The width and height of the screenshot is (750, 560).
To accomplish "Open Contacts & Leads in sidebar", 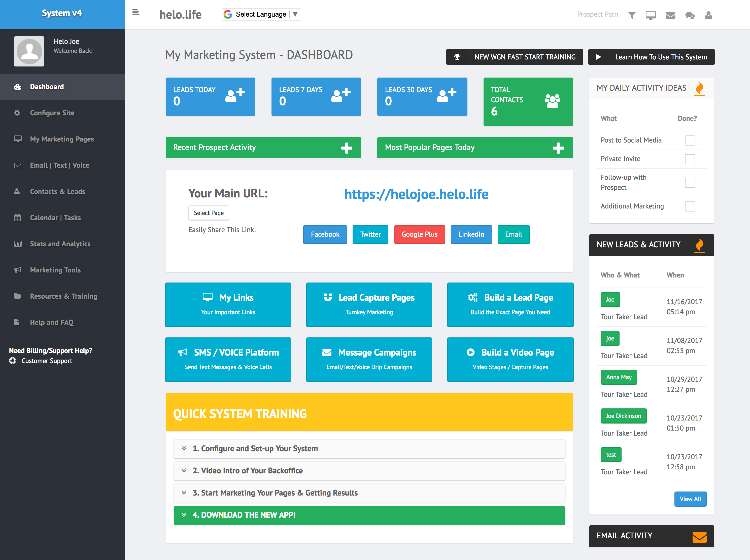I will point(57,192).
